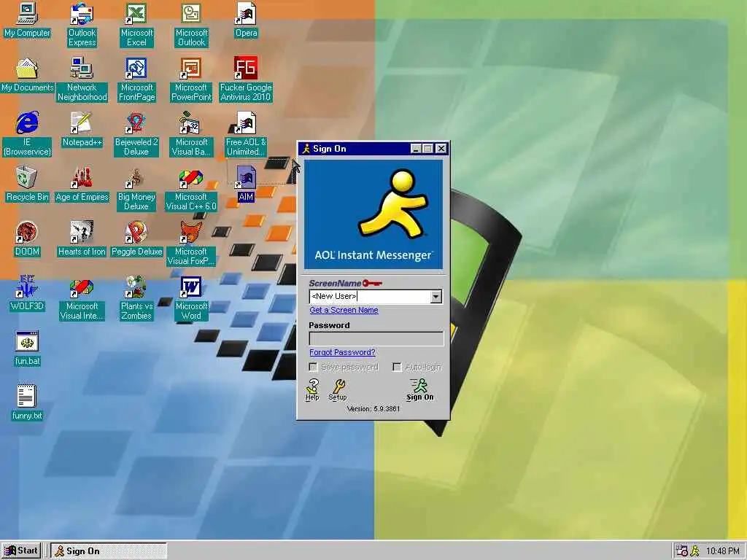747x560 pixels.
Task: Tick the Auto-login checkbox
Action: [397, 367]
